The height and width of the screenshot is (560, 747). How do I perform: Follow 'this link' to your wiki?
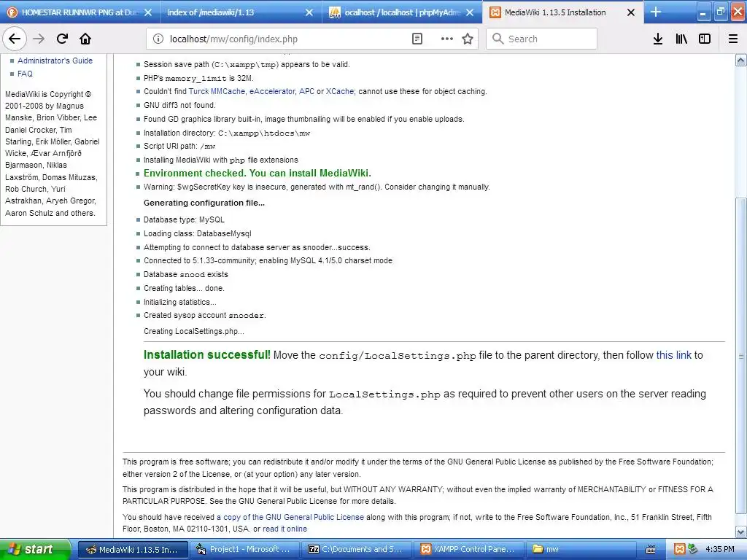[x=673, y=355]
